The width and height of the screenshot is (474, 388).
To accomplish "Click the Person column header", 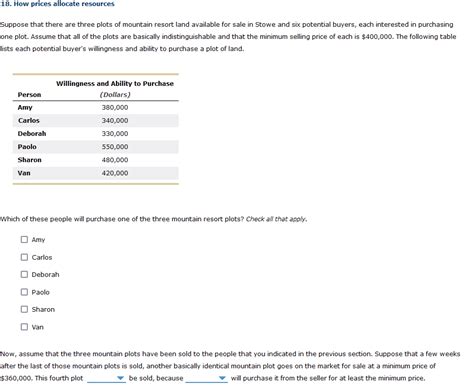I will click(x=29, y=95).
